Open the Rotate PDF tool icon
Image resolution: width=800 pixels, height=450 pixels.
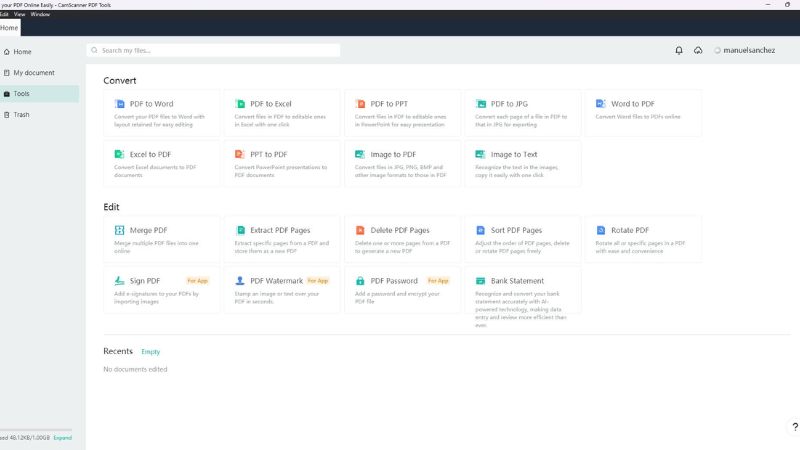point(601,230)
